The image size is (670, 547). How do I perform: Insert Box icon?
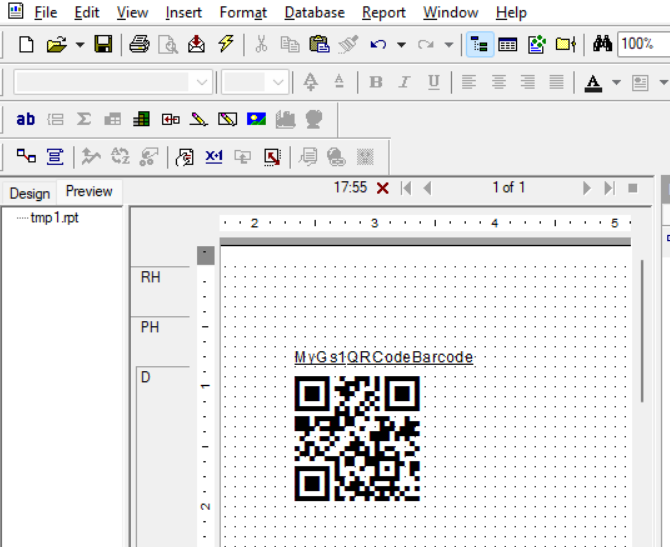227,119
